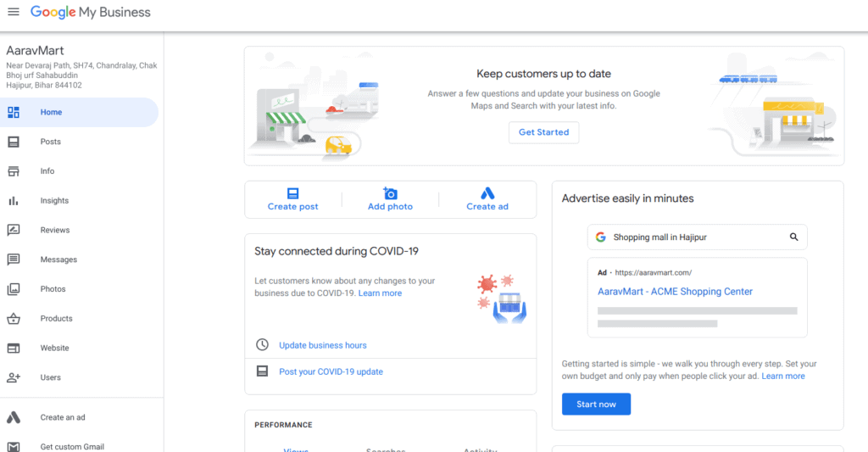Click the Google G logo in ad search box
Image resolution: width=868 pixels, height=452 pixels.
(x=601, y=237)
